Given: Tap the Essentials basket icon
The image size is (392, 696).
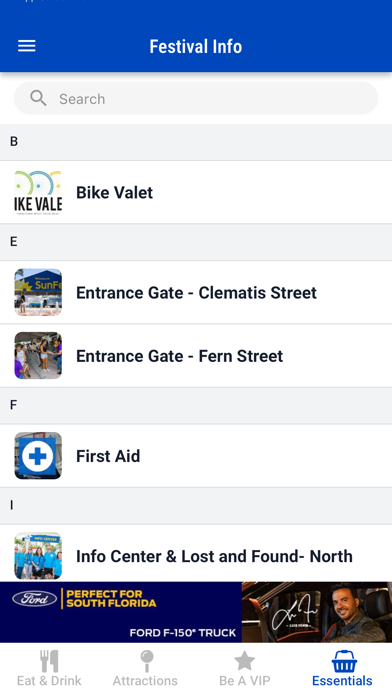Looking at the screenshot, I should (344, 661).
